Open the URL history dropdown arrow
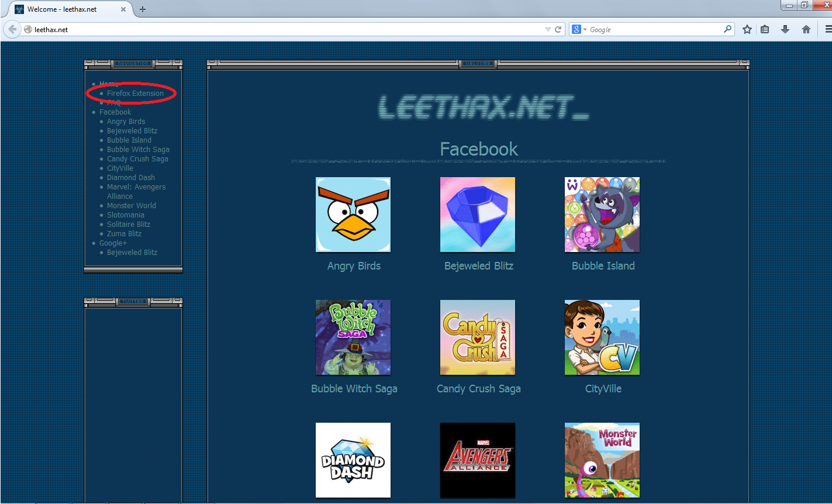The height and width of the screenshot is (504, 832). (548, 29)
